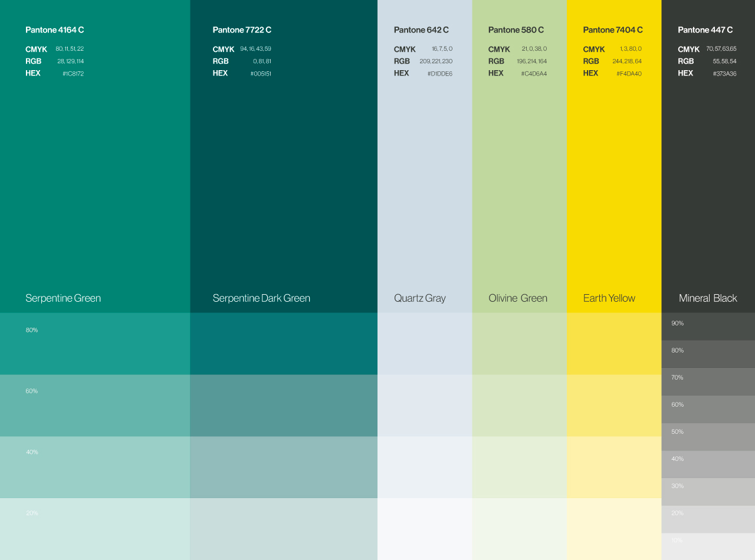Pick the 60% Serpentine Green tint
755x560 pixels.
(x=95, y=406)
